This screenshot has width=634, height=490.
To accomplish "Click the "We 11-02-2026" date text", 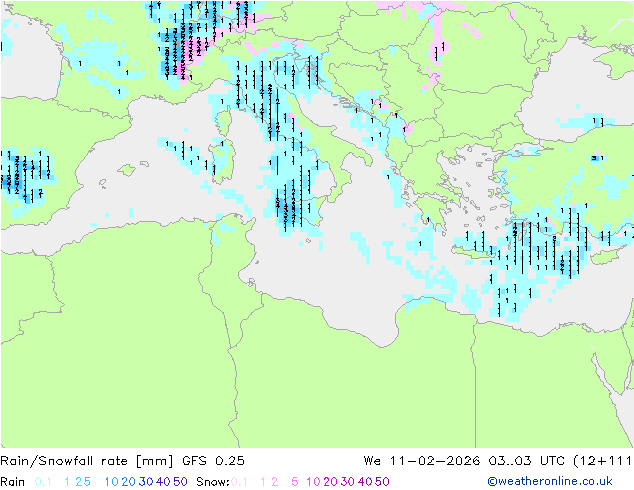I will [x=422, y=461].
